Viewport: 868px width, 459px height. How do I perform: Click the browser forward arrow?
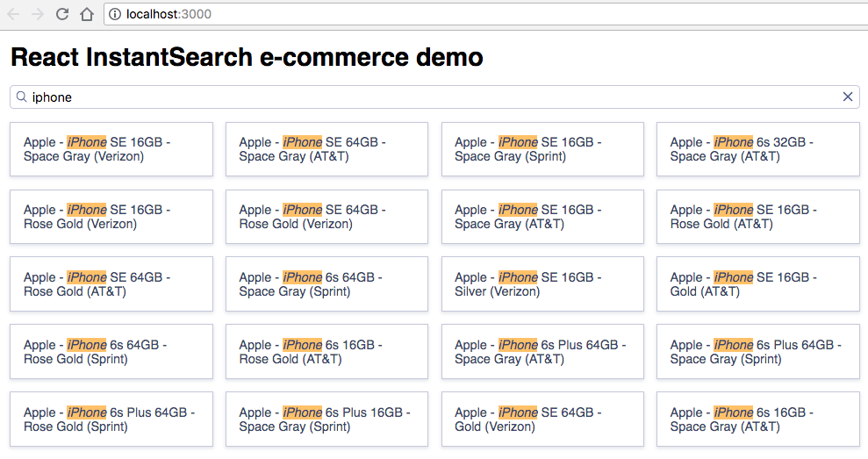pos(37,14)
